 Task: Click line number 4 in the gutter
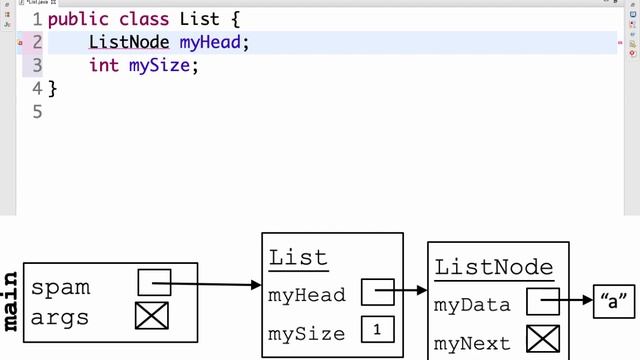point(37,89)
